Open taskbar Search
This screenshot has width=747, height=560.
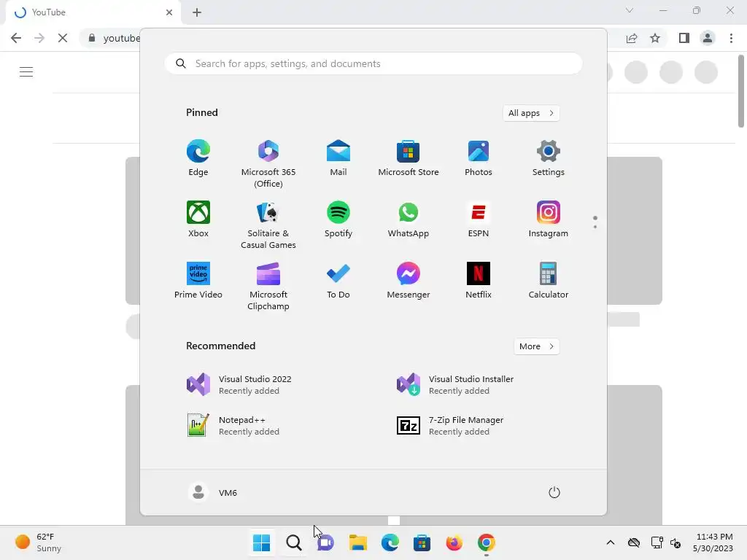pos(294,542)
